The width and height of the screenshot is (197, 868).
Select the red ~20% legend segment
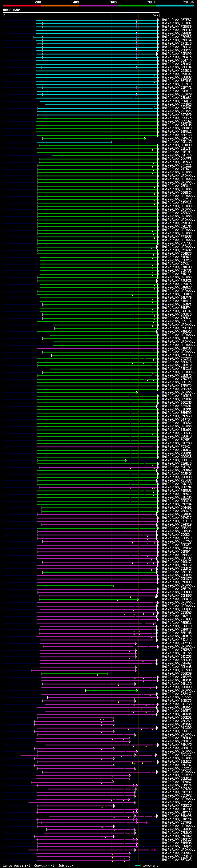click(22, 6)
